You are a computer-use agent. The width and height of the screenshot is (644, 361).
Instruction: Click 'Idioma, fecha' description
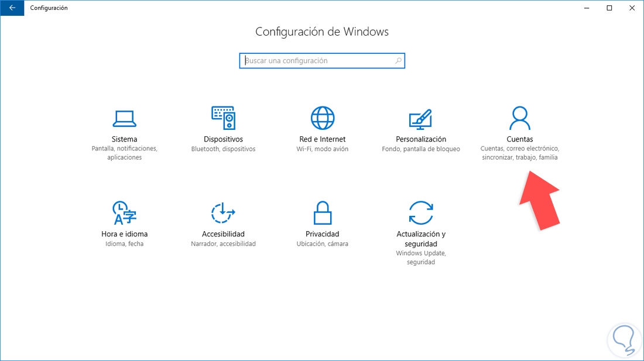click(x=125, y=243)
